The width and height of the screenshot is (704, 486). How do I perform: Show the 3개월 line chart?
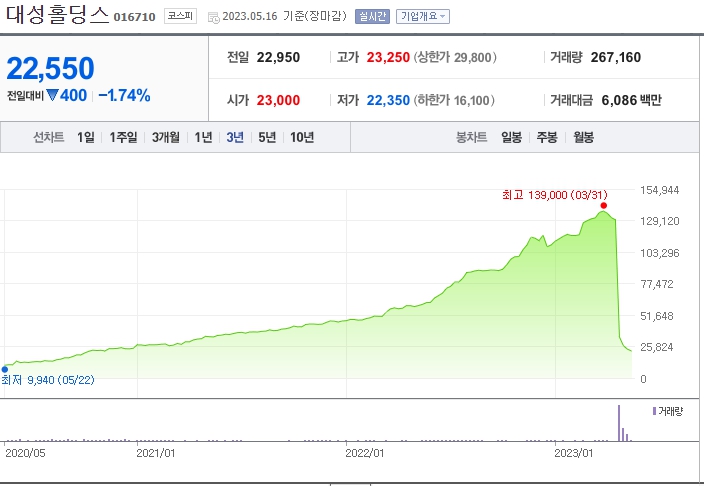click(167, 137)
